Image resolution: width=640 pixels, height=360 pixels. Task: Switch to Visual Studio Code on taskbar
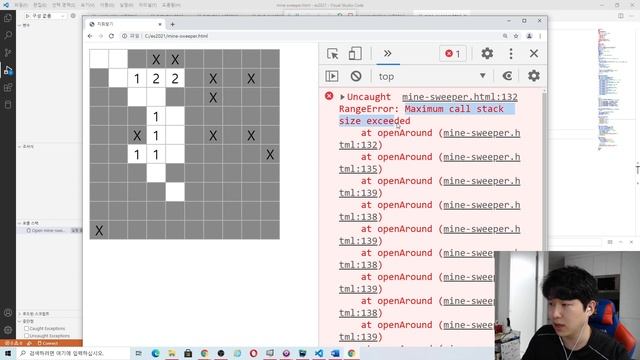[x=319, y=353]
